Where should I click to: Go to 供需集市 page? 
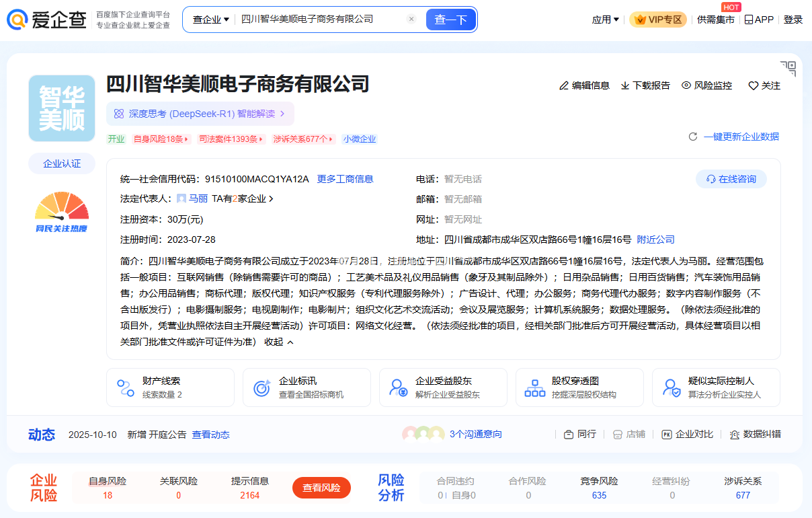coord(715,20)
